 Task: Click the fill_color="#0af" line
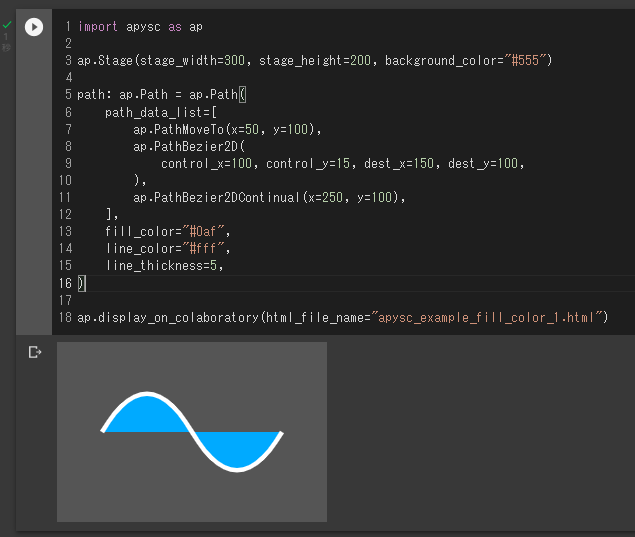[168, 232]
